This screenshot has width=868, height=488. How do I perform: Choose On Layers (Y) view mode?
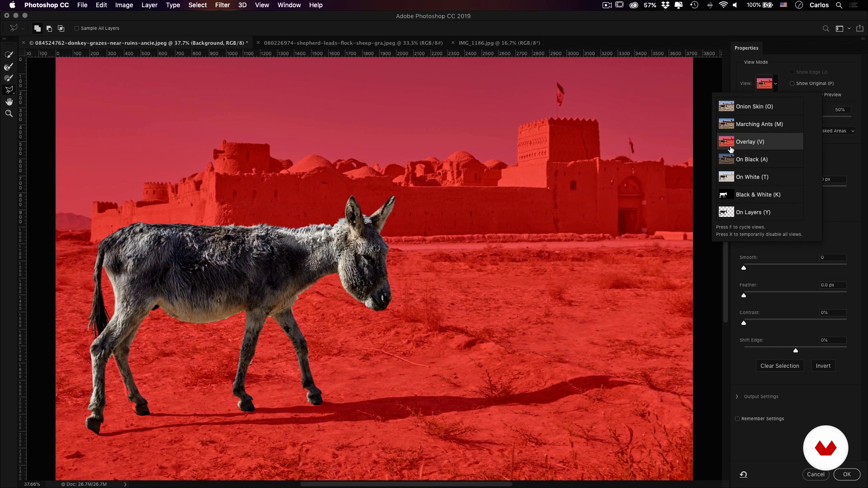(x=753, y=212)
